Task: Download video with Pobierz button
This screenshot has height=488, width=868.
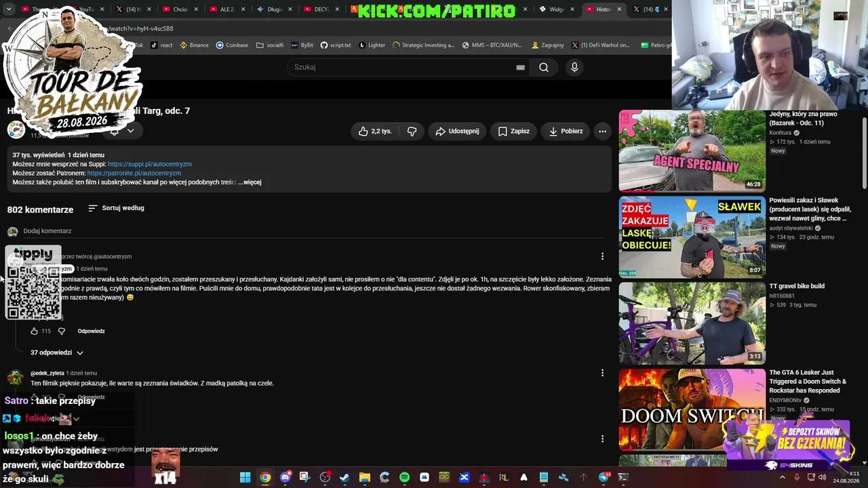Action: click(x=566, y=131)
